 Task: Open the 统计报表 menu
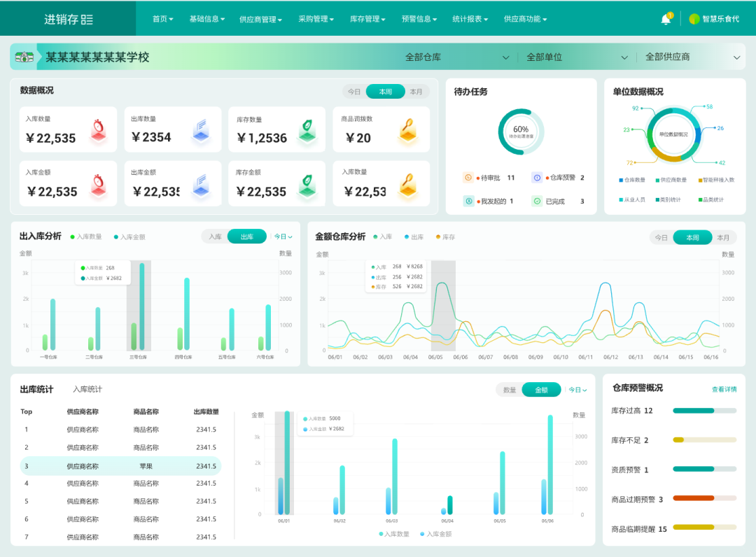point(470,19)
